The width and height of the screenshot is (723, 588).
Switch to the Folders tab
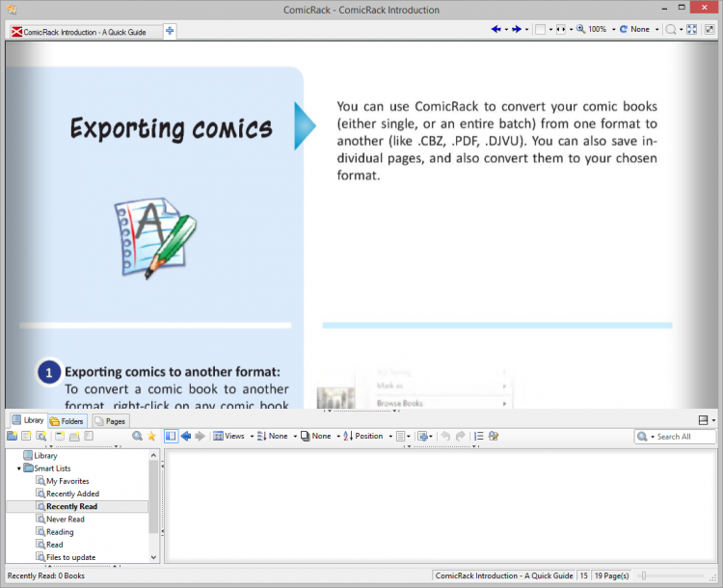(x=67, y=421)
